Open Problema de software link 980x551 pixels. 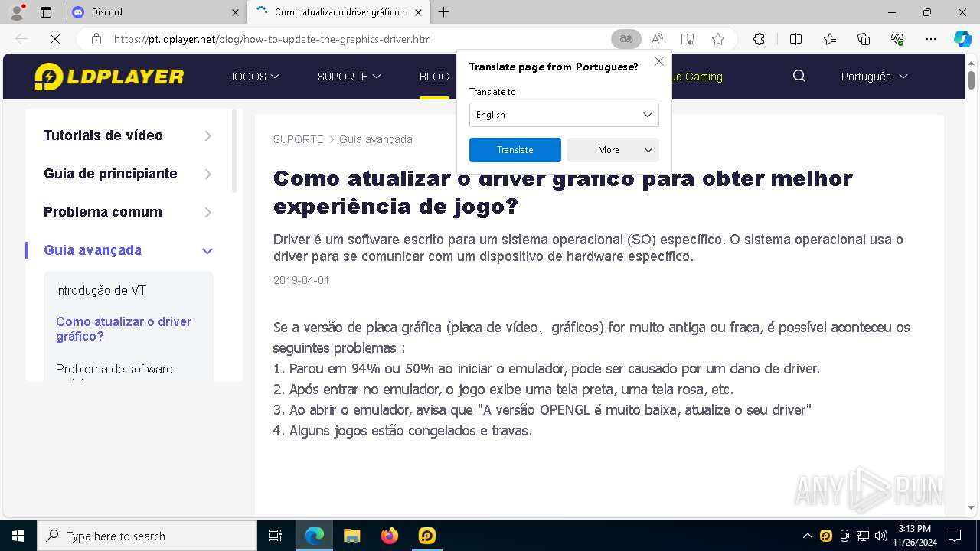coord(114,369)
